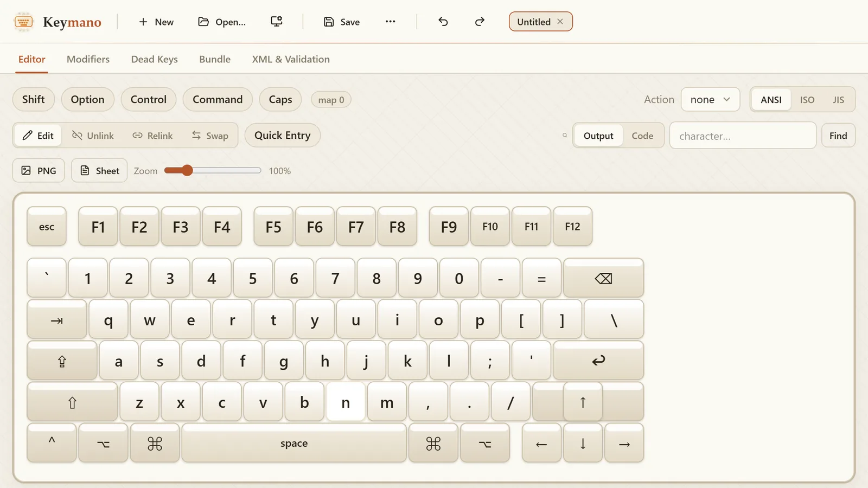This screenshot has height=488, width=868.
Task: Open the Dead Keys tab
Action: pos(154,59)
